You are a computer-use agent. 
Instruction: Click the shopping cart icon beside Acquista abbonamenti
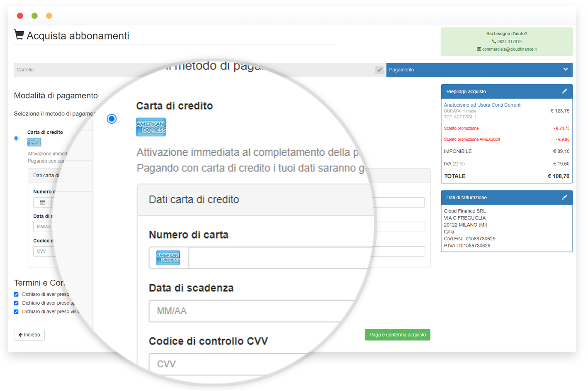[19, 35]
